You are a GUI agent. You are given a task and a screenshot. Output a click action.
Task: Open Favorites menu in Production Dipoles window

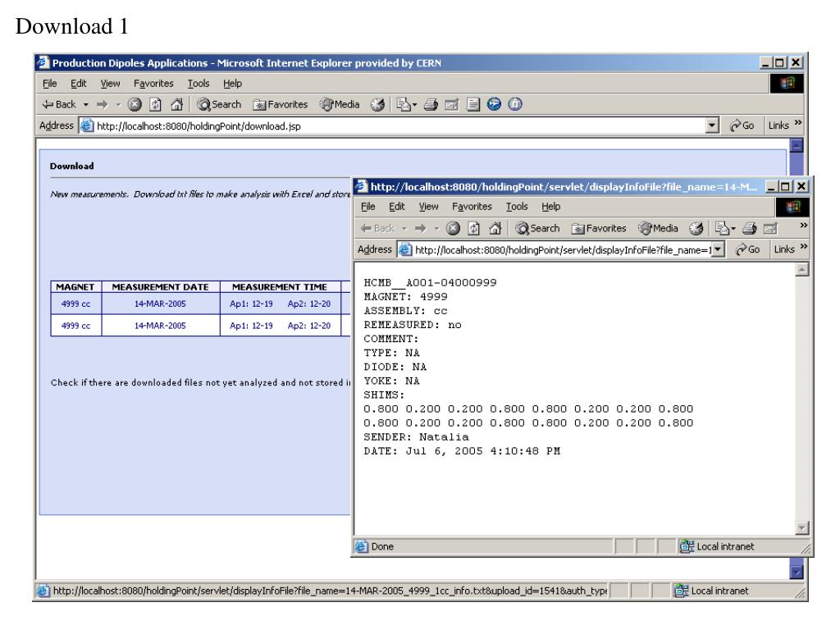click(x=153, y=84)
